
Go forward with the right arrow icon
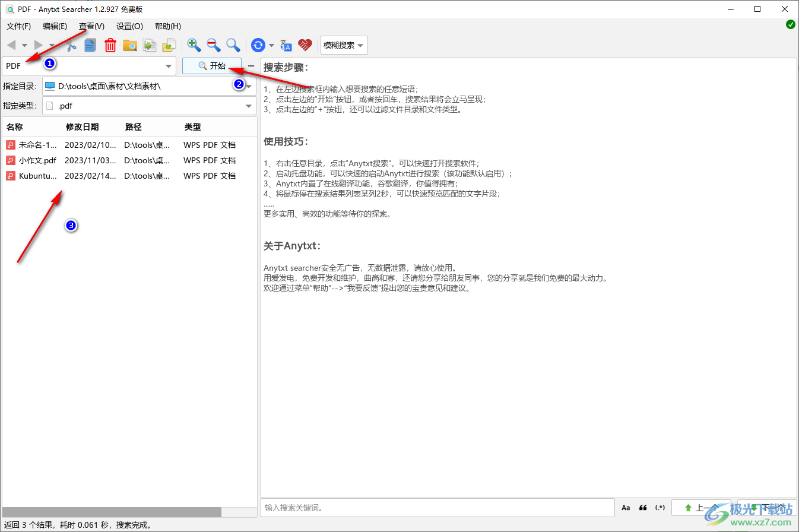39,45
